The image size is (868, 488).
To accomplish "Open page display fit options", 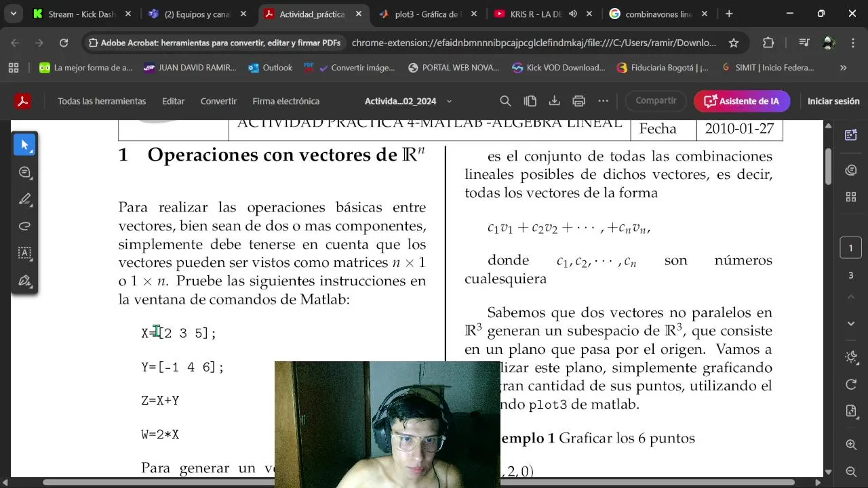I will point(851,411).
